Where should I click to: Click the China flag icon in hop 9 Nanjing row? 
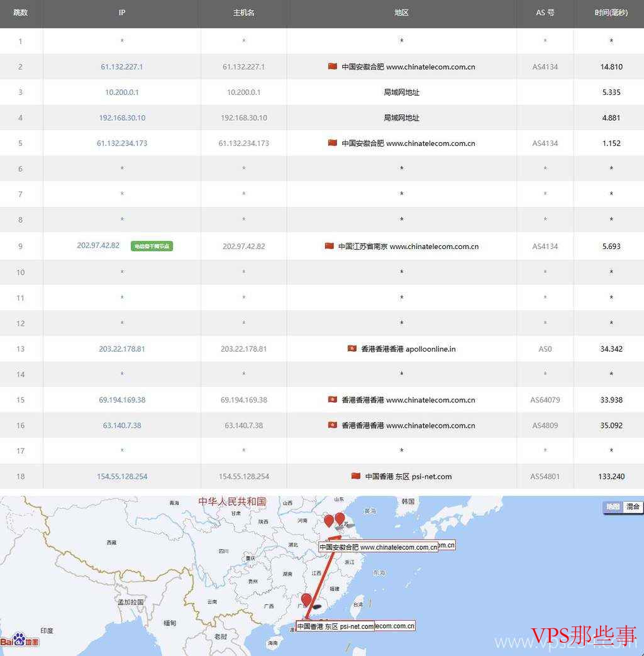pos(330,245)
